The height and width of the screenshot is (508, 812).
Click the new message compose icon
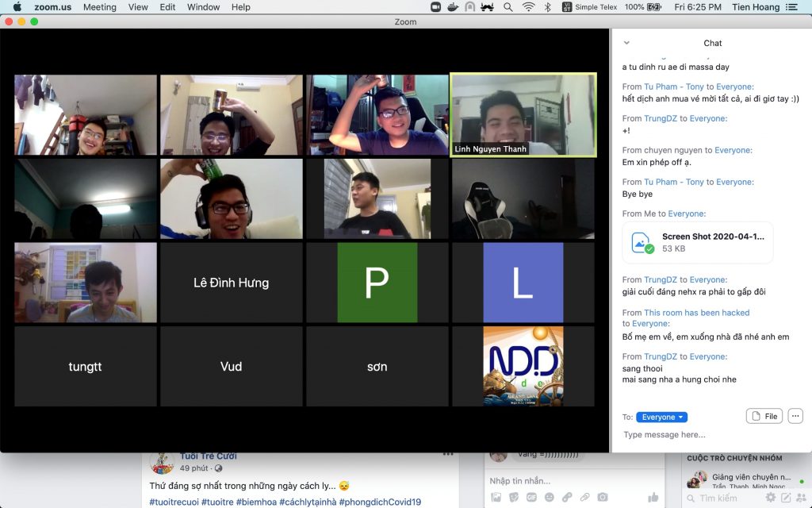pos(786,498)
